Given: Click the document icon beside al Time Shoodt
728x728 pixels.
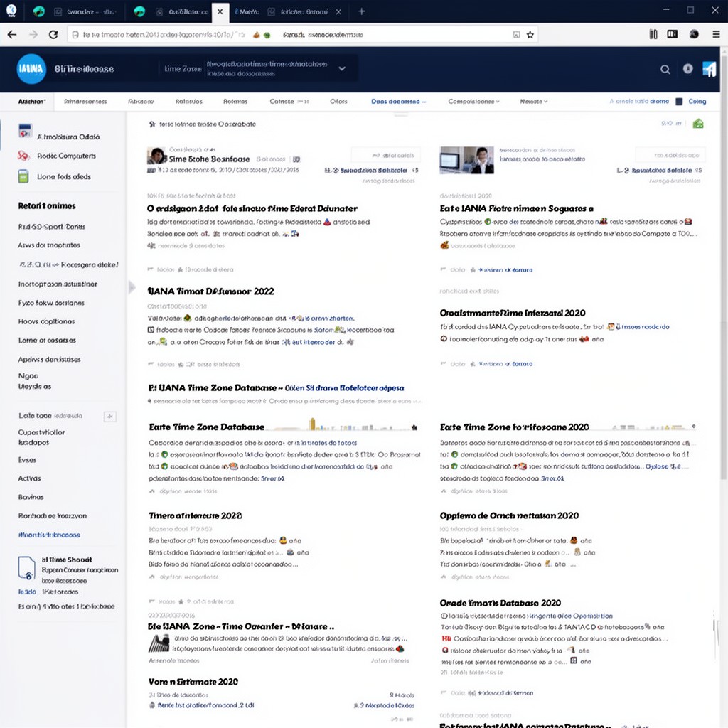Looking at the screenshot, I should [x=26, y=568].
